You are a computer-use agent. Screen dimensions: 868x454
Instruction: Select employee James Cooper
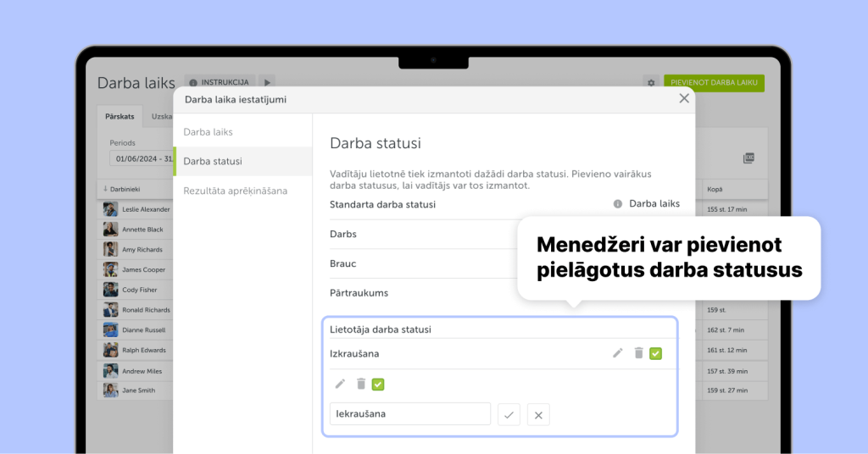coord(143,270)
